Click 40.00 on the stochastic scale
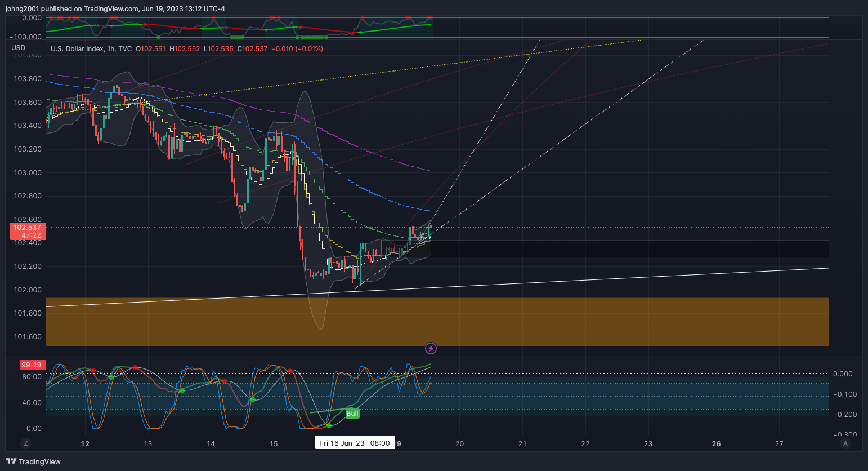This screenshot has width=868, height=471. [x=32, y=403]
